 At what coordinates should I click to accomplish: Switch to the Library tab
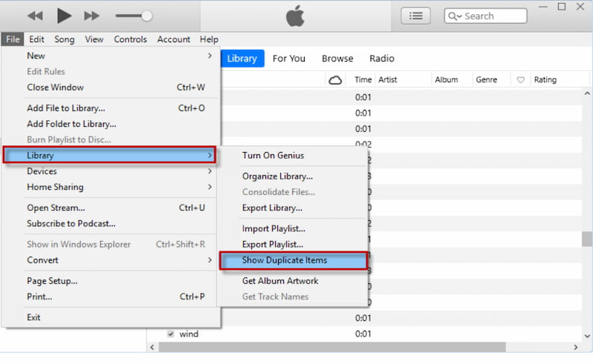(242, 59)
